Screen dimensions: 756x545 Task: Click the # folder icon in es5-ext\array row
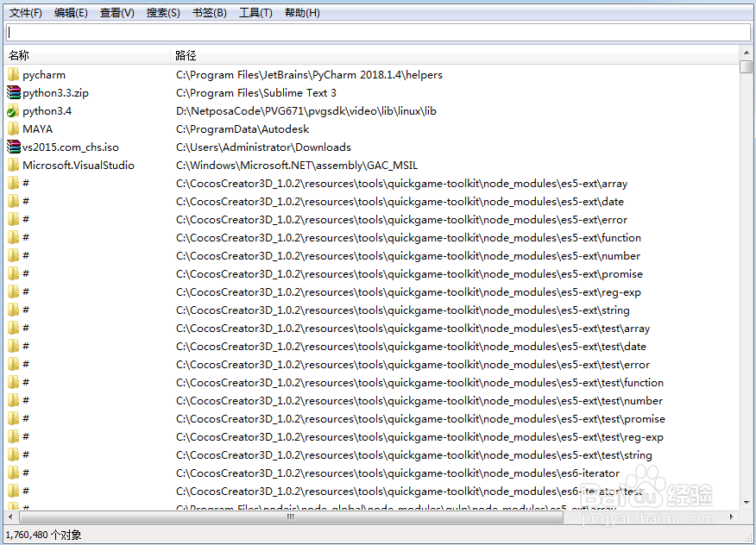pyautogui.click(x=14, y=183)
